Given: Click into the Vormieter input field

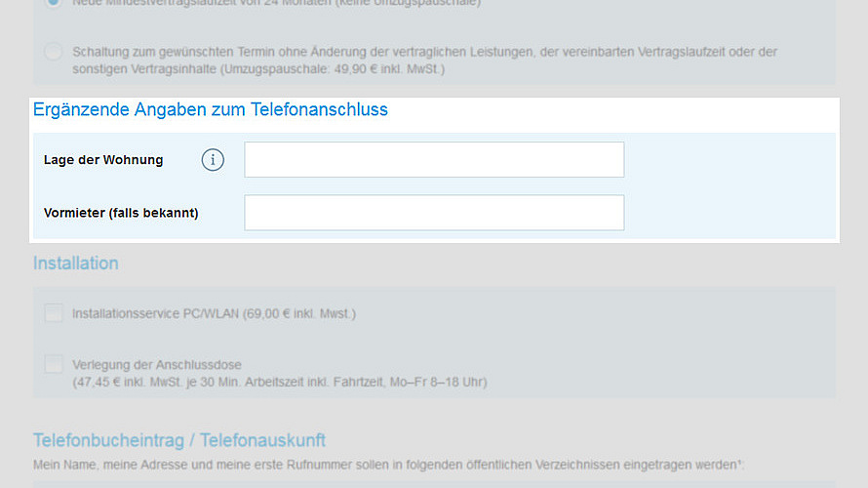Looking at the screenshot, I should [434, 213].
